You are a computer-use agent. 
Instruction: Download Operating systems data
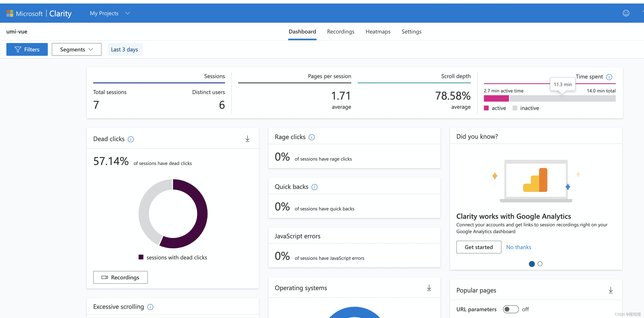pyautogui.click(x=429, y=288)
